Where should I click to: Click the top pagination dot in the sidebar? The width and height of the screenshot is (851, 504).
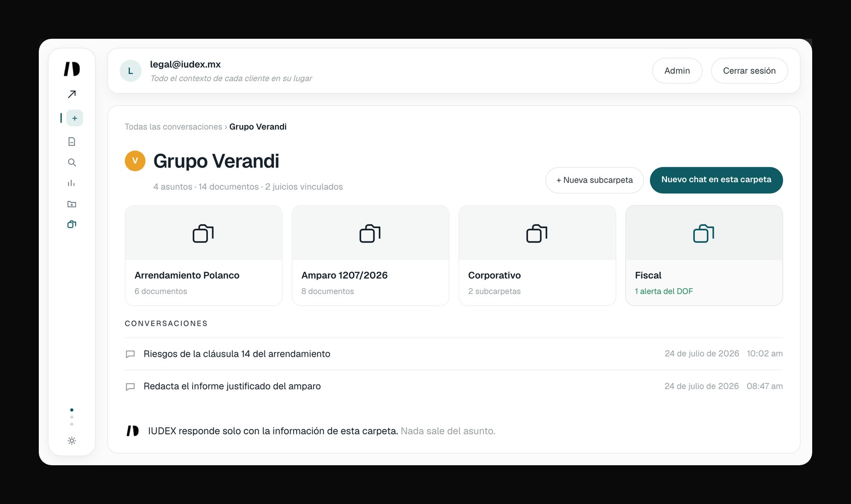[x=72, y=410]
